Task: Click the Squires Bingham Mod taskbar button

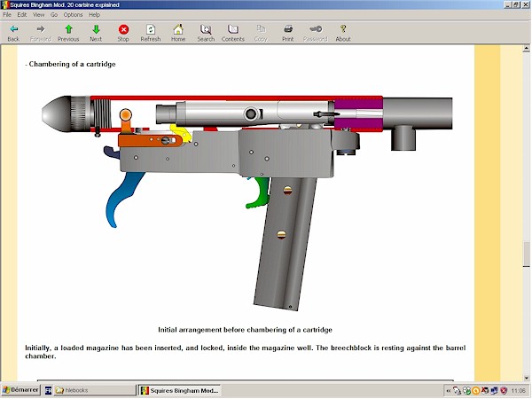Action: pyautogui.click(x=180, y=390)
